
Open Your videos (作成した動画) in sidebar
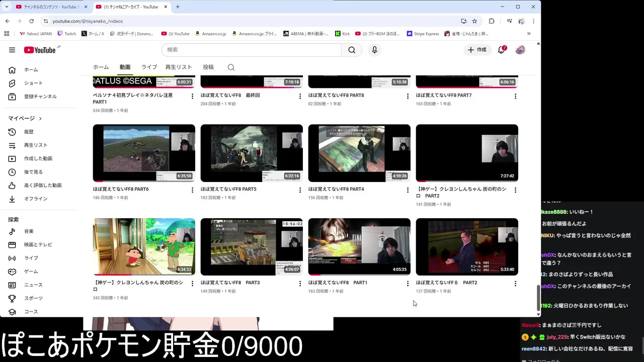[39, 158]
